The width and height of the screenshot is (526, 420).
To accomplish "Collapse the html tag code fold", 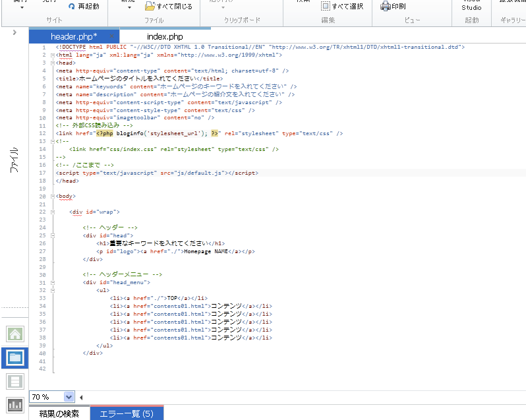I will [x=52, y=55].
